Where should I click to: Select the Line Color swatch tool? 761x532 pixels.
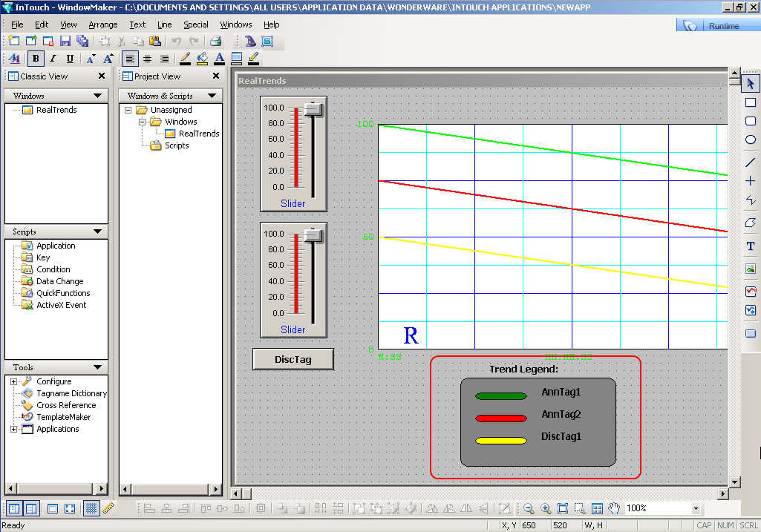(186, 59)
